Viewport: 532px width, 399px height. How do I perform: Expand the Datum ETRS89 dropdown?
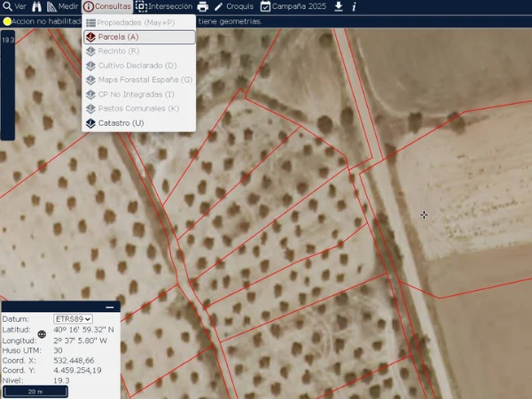click(x=73, y=318)
